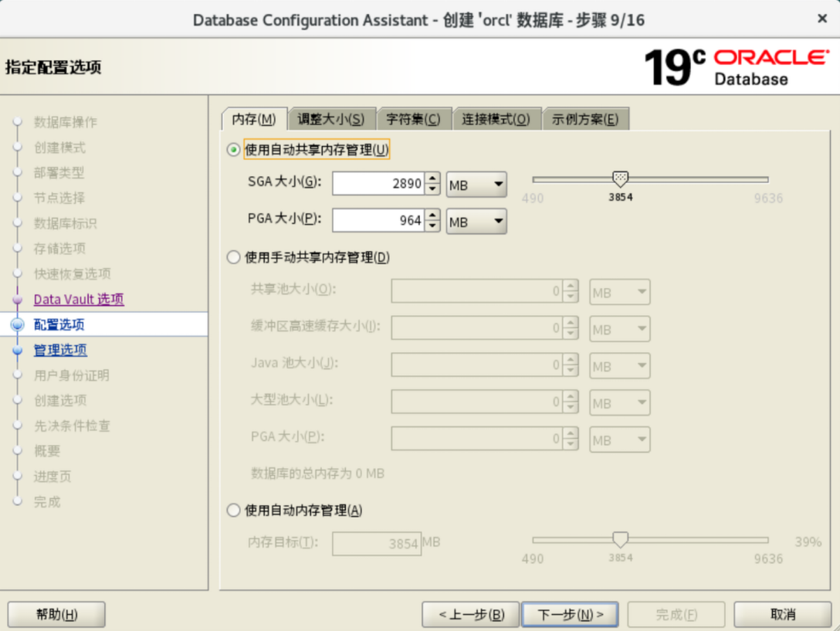840x631 pixels.
Task: Open the 示例方案 tab
Action: (x=585, y=119)
